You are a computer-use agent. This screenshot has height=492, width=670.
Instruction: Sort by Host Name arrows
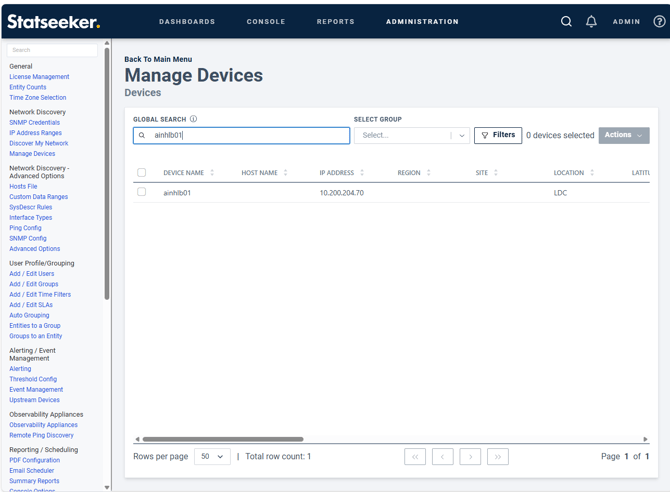pos(285,173)
